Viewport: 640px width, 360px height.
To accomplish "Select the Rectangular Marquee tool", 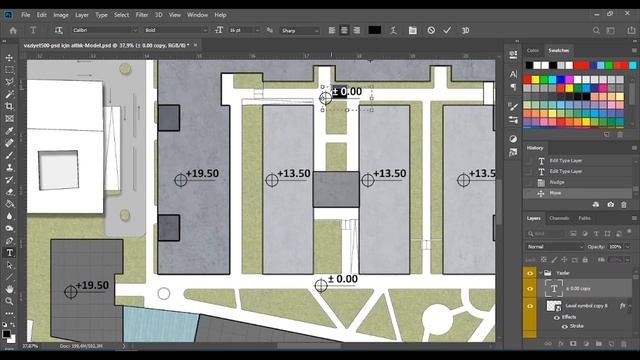I will 9,70.
